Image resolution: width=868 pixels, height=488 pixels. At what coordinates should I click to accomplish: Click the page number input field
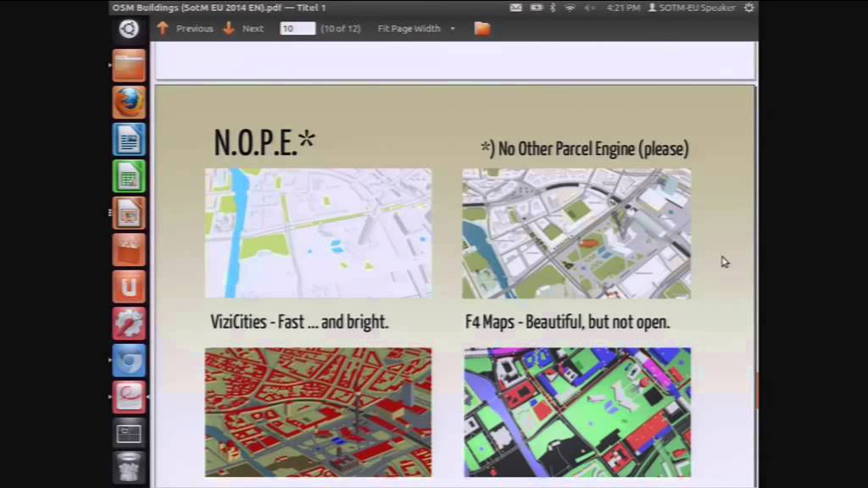pyautogui.click(x=298, y=29)
